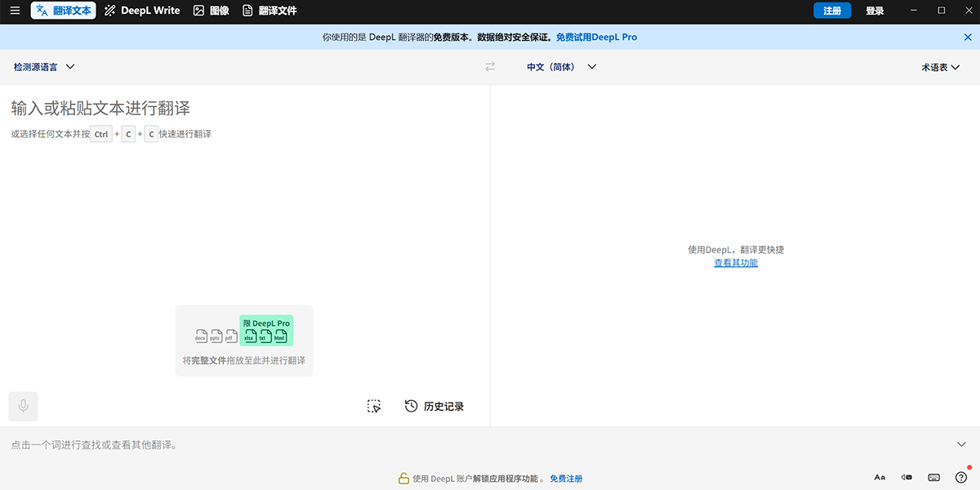Viewport: 980px width, 490px height.
Task: Adjust font size via the Aa icon
Action: [x=880, y=477]
